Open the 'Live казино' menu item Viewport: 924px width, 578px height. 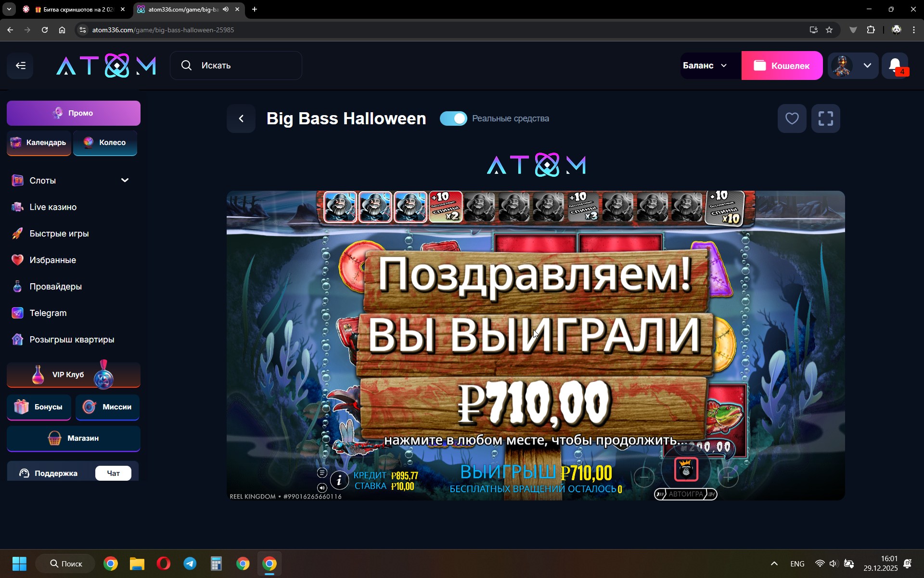[x=53, y=207]
